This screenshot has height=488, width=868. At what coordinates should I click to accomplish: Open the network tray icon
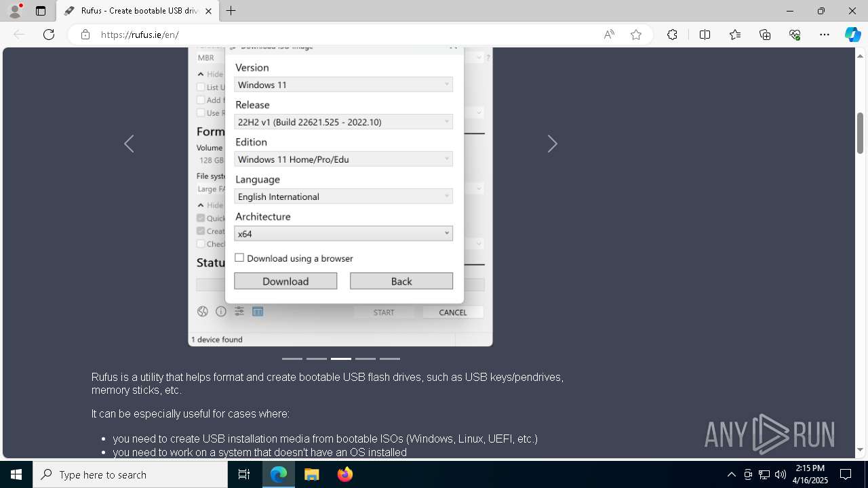[x=764, y=474]
